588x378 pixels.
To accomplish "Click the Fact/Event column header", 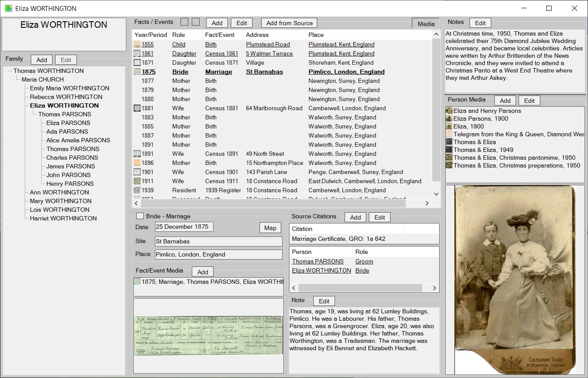I will [220, 35].
